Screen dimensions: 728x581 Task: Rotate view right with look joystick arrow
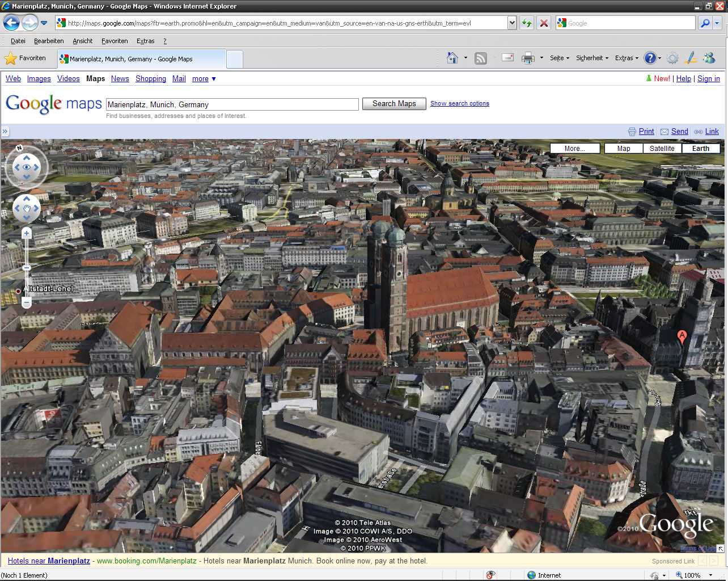36,167
